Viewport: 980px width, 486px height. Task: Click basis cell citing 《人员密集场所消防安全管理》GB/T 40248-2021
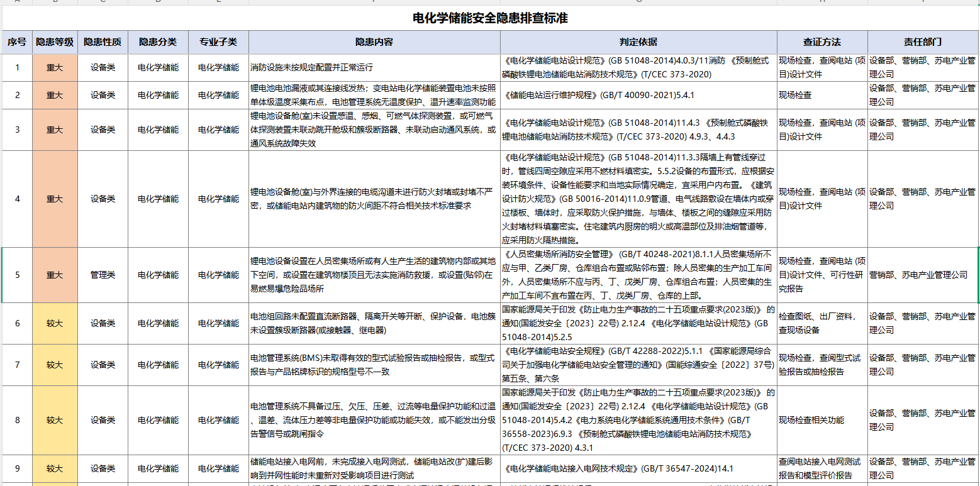click(x=638, y=275)
